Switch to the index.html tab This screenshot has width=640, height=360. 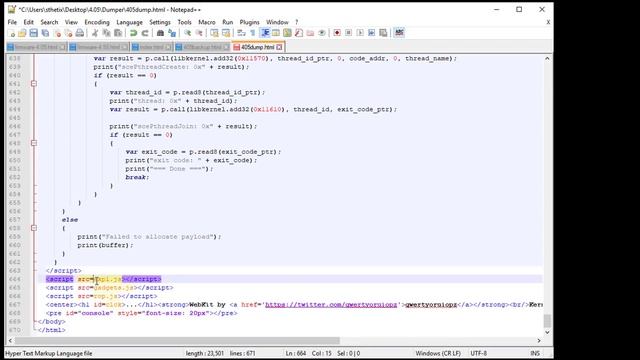pyautogui.click(x=151, y=47)
